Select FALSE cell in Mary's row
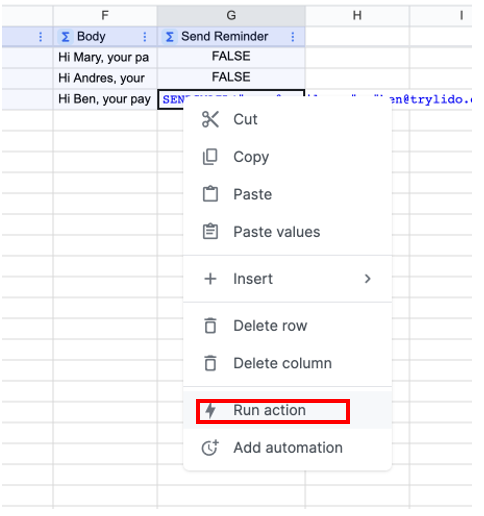 [x=231, y=57]
